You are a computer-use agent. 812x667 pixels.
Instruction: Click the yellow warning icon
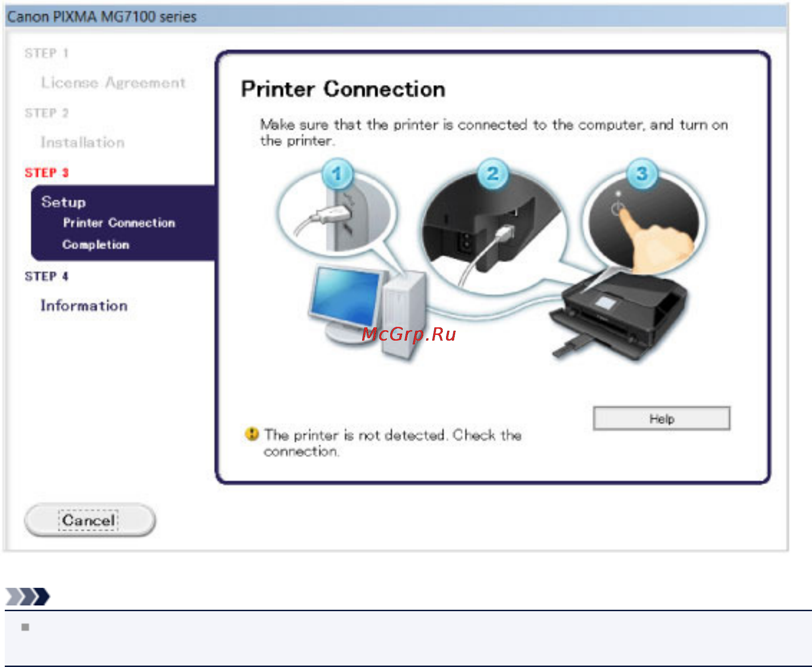[x=251, y=434]
